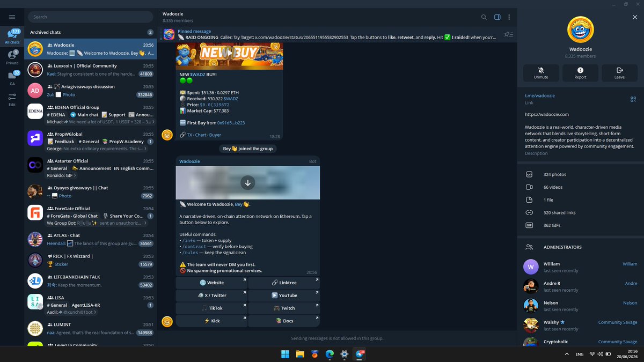Click the Linktree bot button

(284, 283)
